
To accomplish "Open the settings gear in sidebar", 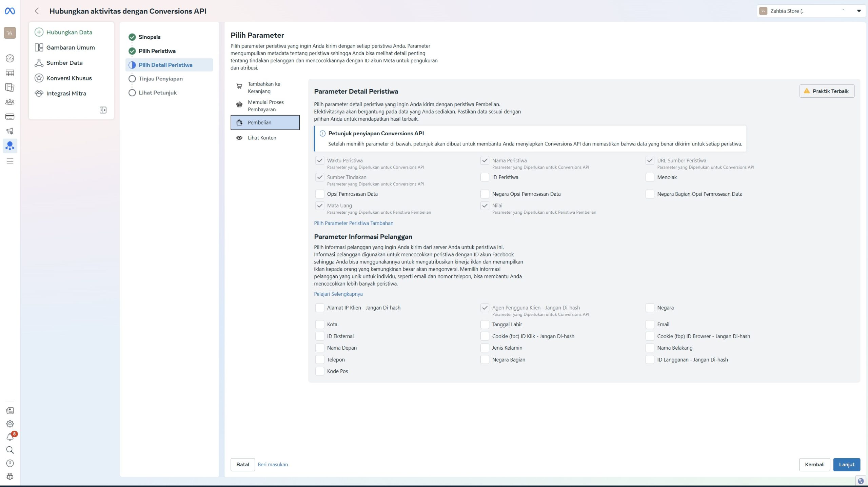I will pyautogui.click(x=10, y=424).
